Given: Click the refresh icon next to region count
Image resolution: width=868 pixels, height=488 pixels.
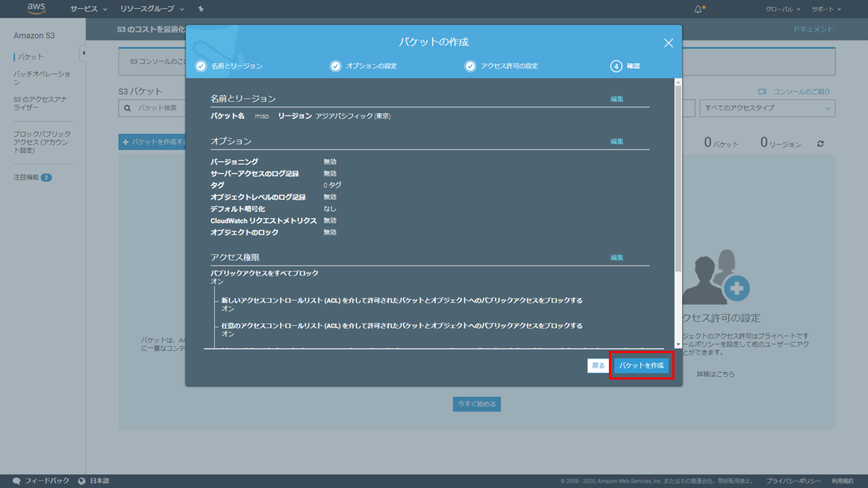Looking at the screenshot, I should coord(821,144).
